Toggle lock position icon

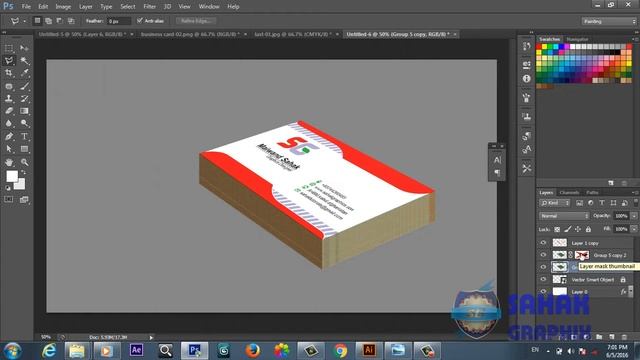pyautogui.click(x=578, y=229)
